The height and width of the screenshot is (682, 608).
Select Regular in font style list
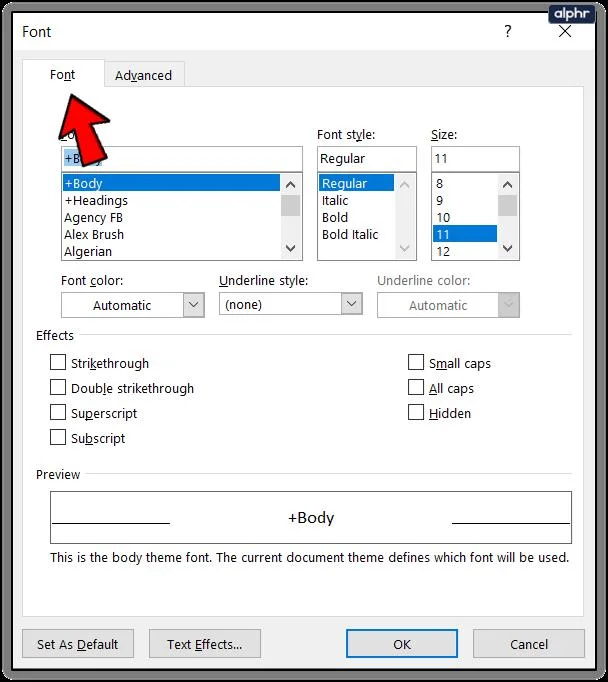pyautogui.click(x=356, y=183)
